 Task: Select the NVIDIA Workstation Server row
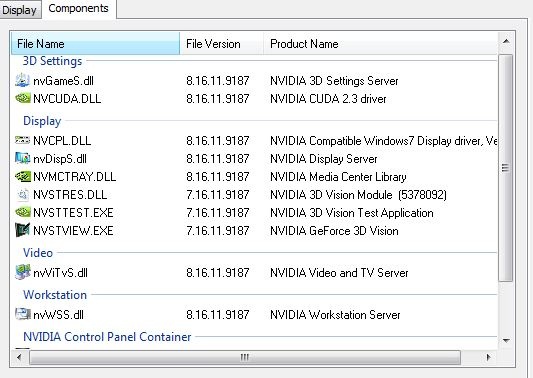[x=254, y=314]
